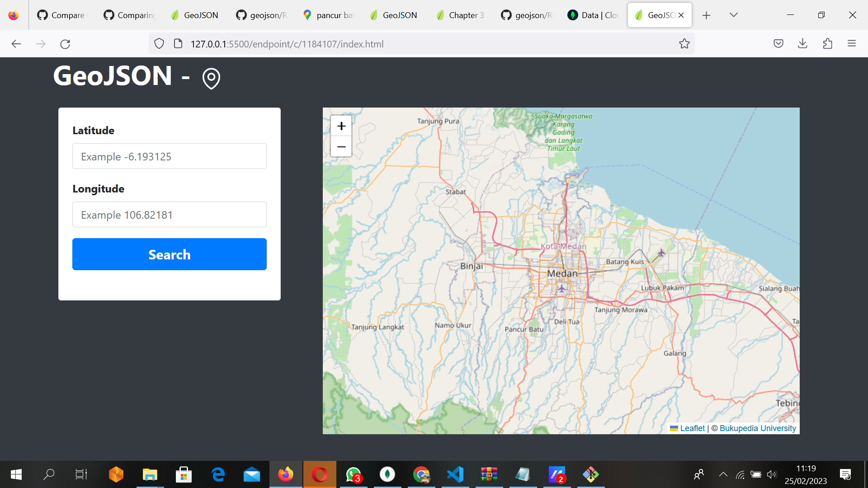
Task: Zoom in on the Leaflet map
Action: click(x=341, y=126)
